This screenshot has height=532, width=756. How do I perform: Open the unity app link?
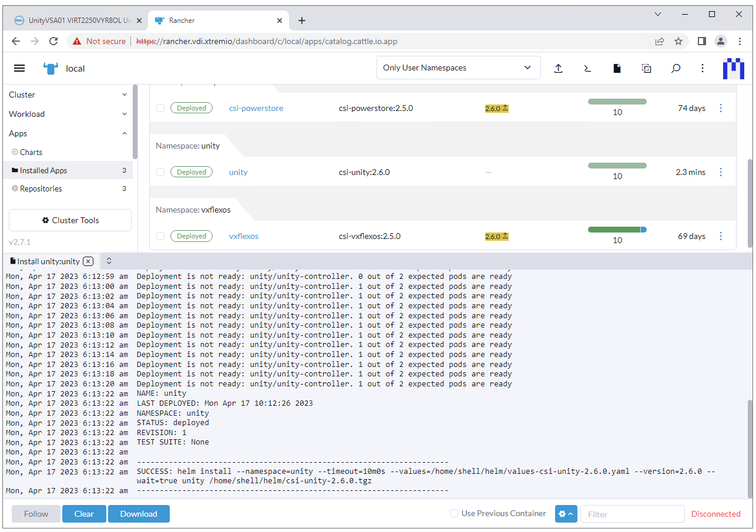click(238, 171)
